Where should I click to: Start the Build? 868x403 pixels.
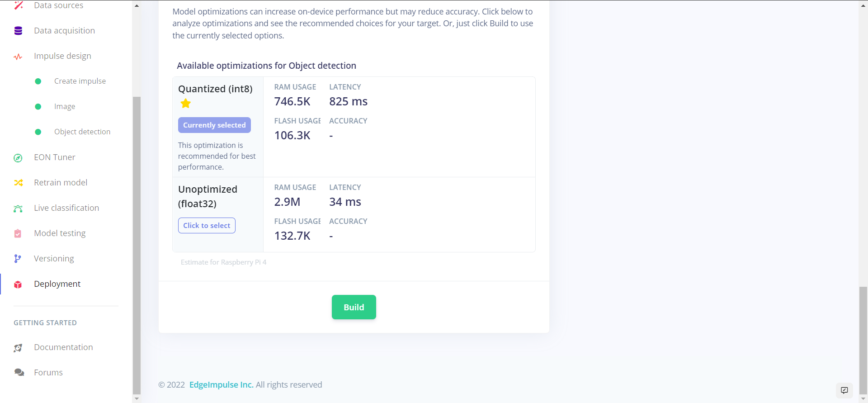[x=354, y=307]
